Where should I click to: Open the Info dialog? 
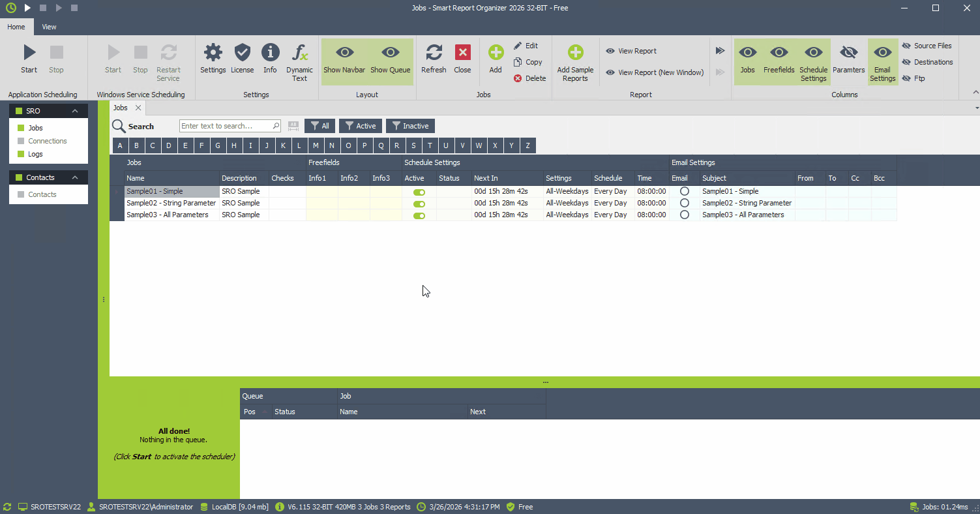(270, 57)
